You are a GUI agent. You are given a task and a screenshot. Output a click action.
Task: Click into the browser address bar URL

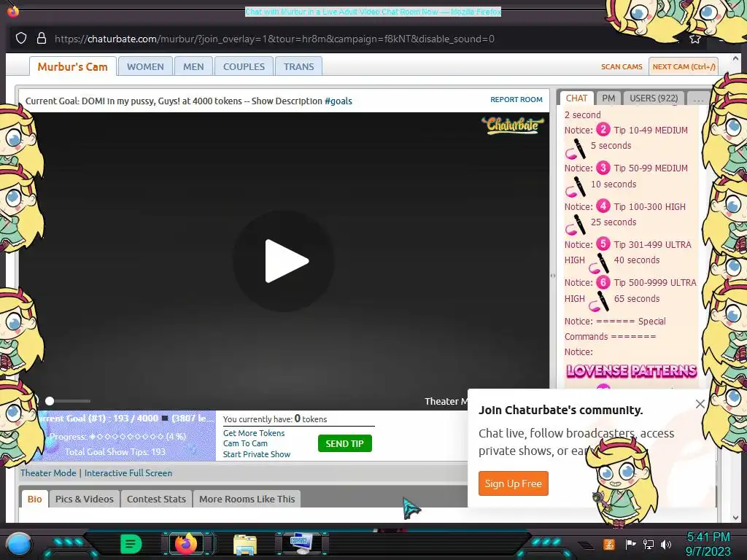coord(274,39)
